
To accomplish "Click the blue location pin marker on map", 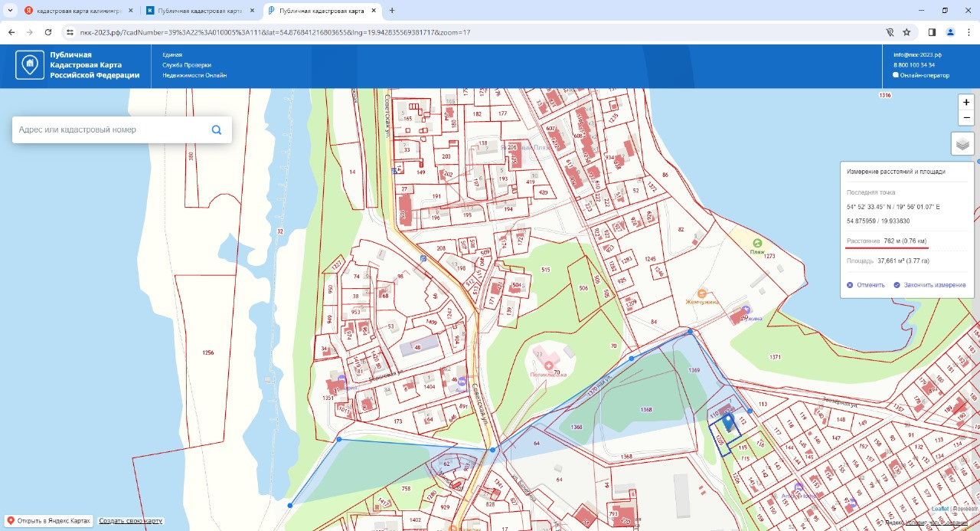I will click(728, 422).
